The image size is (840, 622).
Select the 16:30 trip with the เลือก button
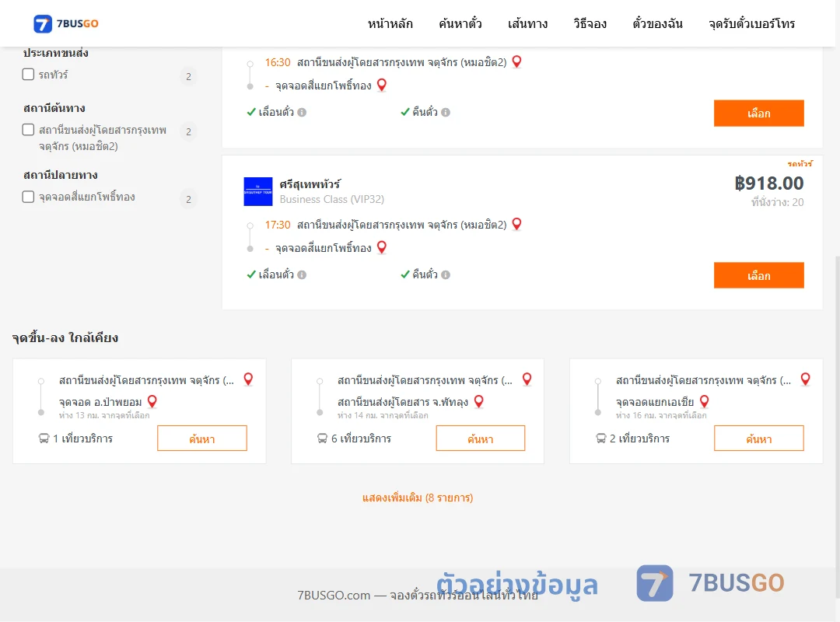coord(758,113)
